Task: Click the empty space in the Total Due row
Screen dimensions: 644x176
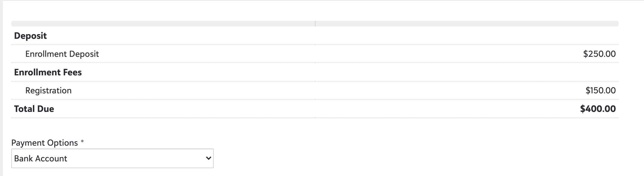Action: (316, 109)
